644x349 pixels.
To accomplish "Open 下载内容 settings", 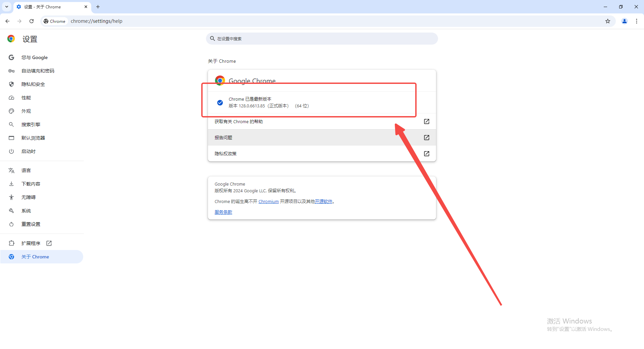I will point(42,184).
